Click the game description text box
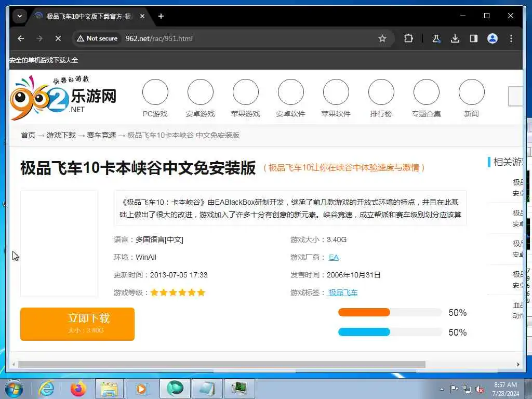The image size is (532, 399). (x=290, y=208)
